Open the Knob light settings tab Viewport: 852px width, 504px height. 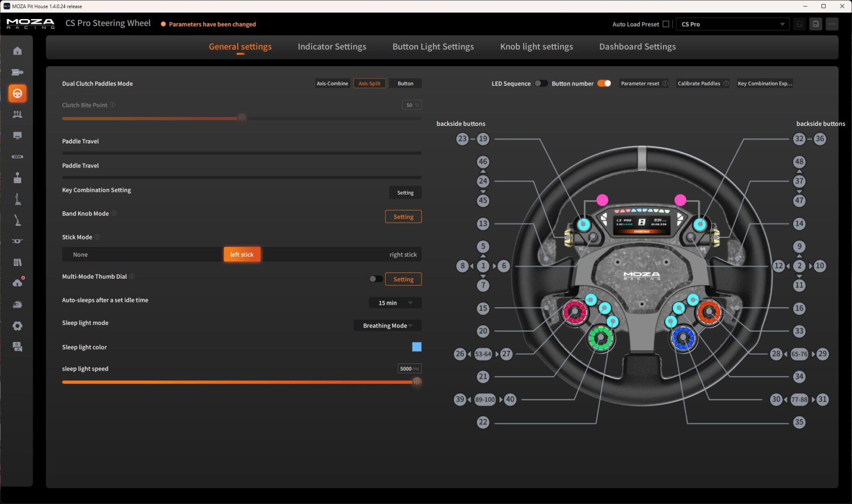point(536,47)
